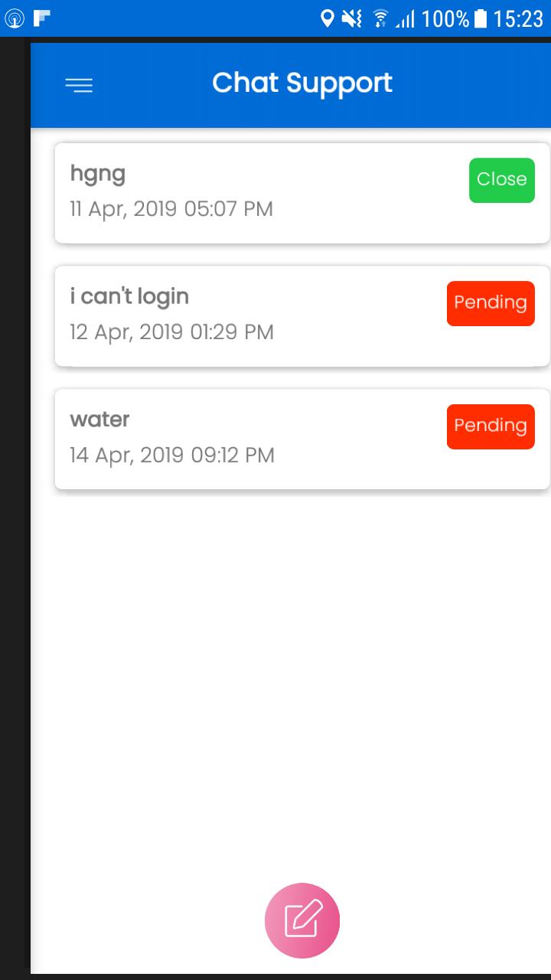Tap the muted sound status icon
This screenshot has height=980, width=551.
click(352, 18)
